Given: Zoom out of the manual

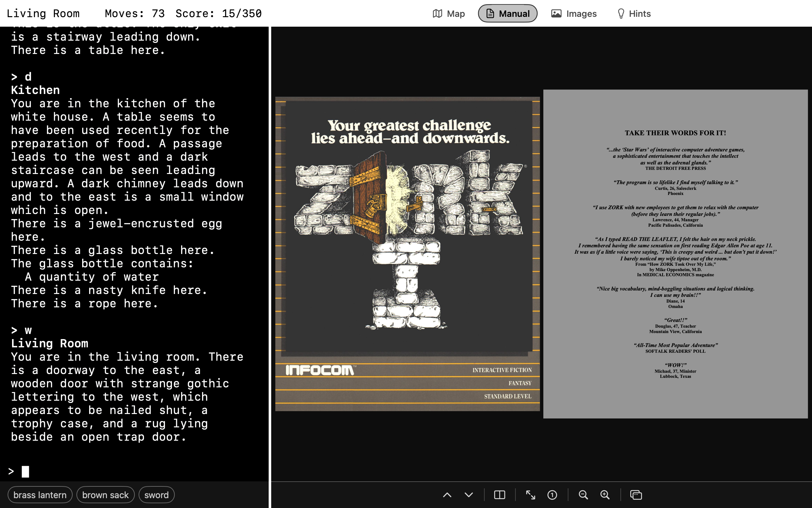Looking at the screenshot, I should point(583,495).
